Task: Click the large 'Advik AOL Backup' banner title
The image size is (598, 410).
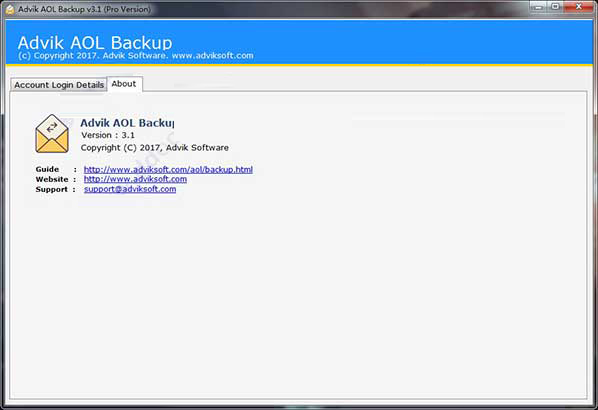Action: (95, 42)
